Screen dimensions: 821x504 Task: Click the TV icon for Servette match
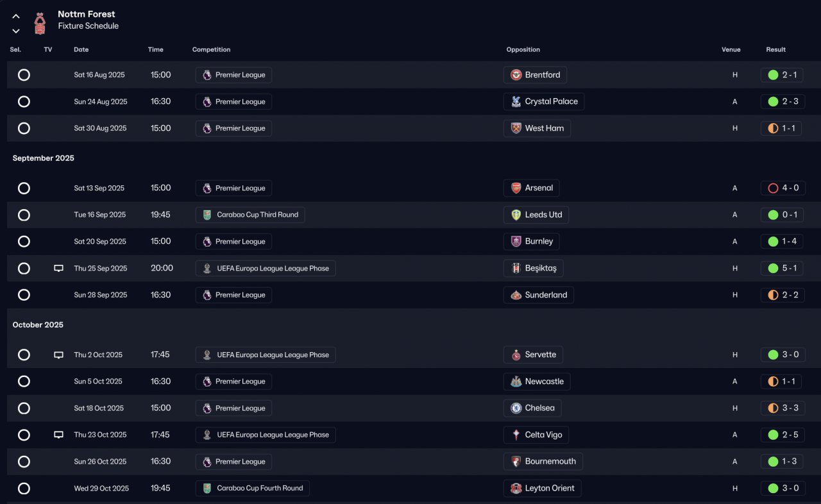click(x=58, y=355)
